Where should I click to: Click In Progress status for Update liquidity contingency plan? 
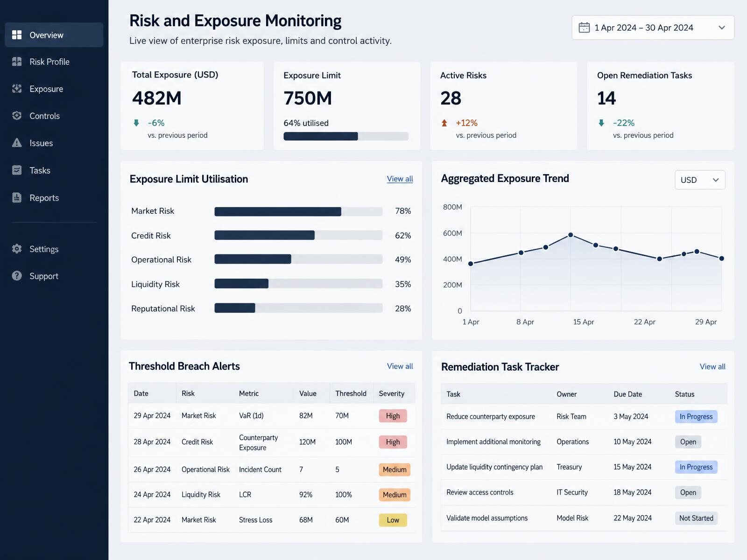696,467
